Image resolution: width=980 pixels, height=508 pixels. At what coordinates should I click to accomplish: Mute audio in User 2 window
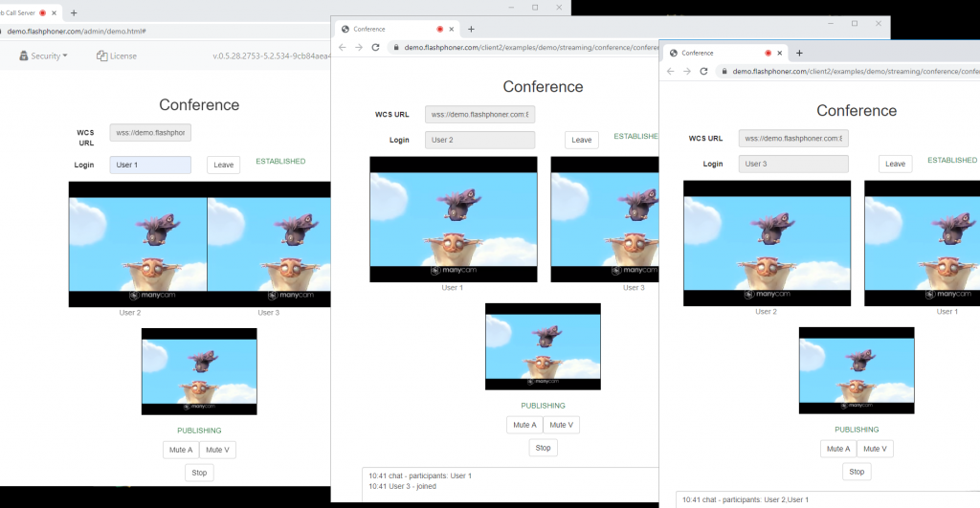pos(524,425)
